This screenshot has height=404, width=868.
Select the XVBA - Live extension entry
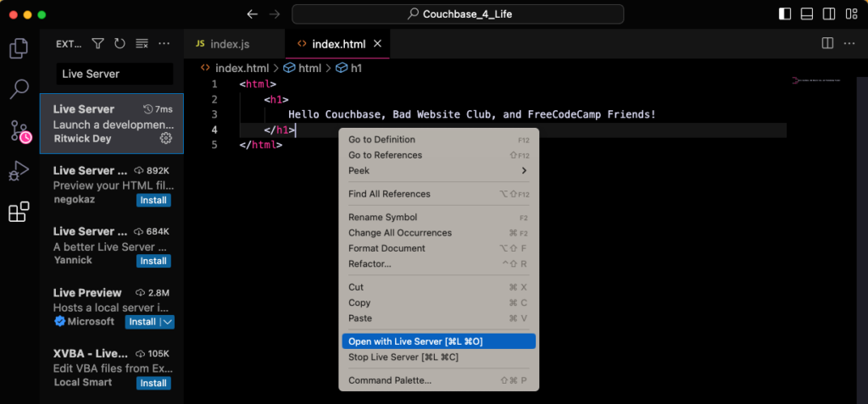112,368
